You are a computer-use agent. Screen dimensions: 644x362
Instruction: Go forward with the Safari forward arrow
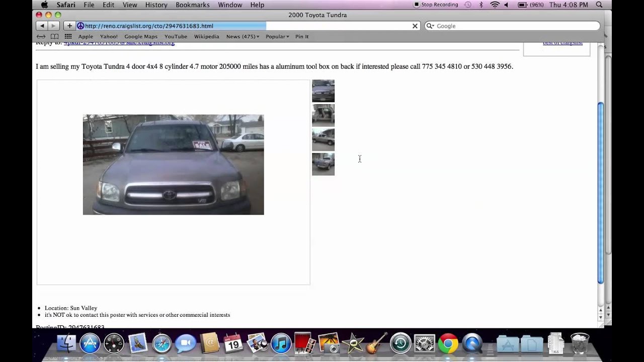coord(54,26)
